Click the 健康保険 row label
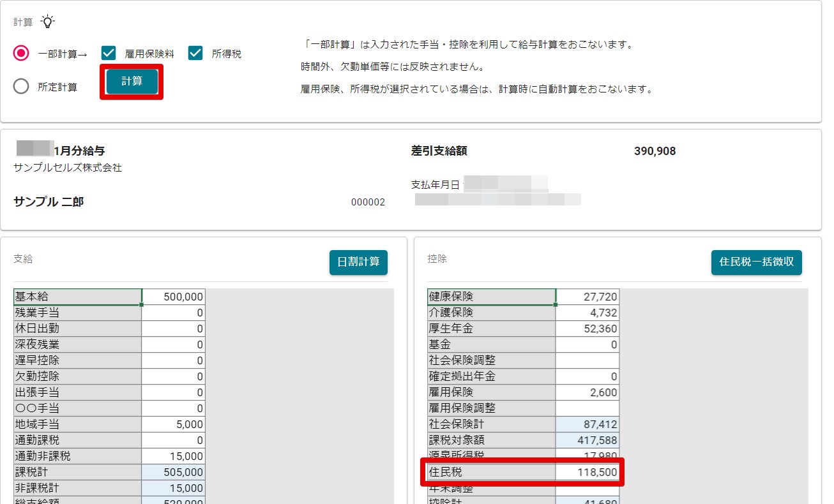Image resolution: width=834 pixels, height=504 pixels. [492, 297]
